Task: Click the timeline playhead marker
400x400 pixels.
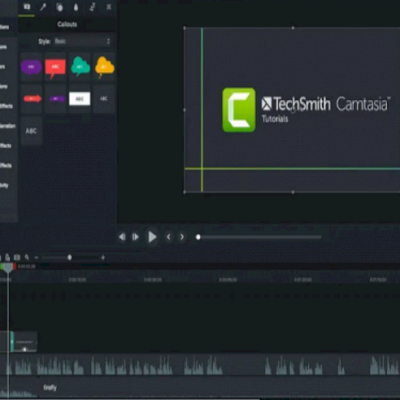Action: point(8,268)
